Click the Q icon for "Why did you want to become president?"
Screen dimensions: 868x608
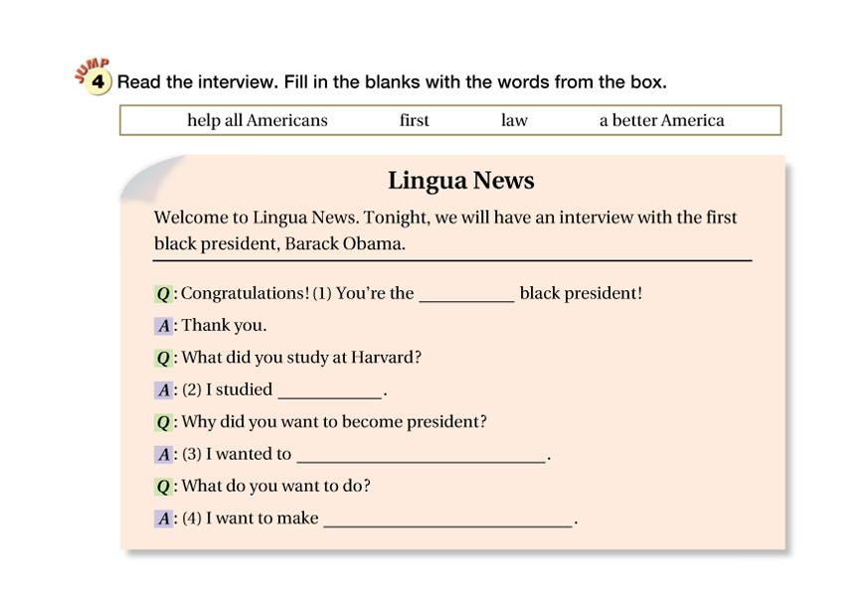(x=163, y=422)
